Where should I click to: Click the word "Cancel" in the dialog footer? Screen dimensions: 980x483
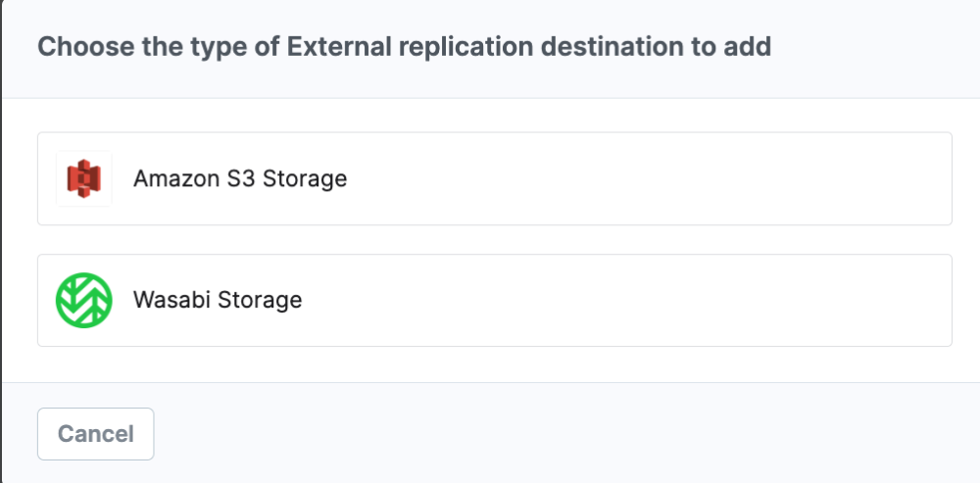96,434
